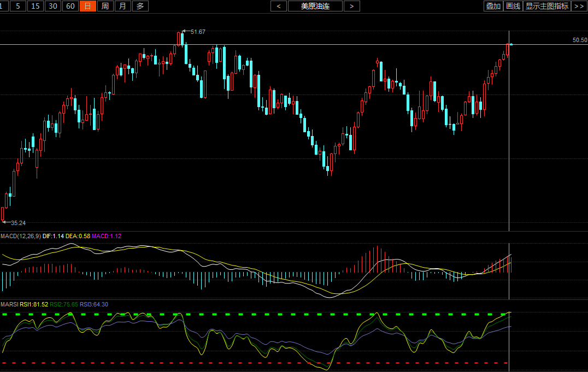The height and width of the screenshot is (372, 588).
Task: Click 显示主图指标 to show main indicators
Action: click(546, 6)
